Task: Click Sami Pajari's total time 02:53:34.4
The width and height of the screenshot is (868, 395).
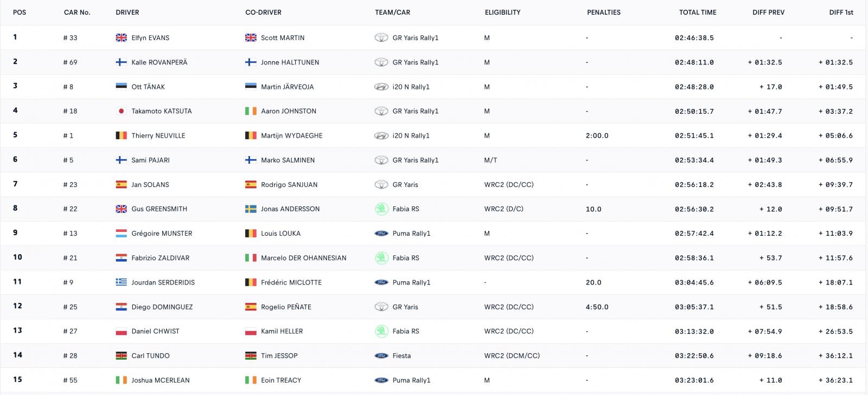Action: [x=694, y=160]
